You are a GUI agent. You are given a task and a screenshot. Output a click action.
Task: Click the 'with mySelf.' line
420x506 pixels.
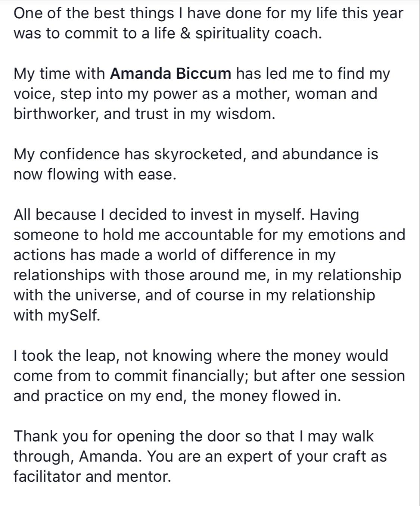pos(57,315)
